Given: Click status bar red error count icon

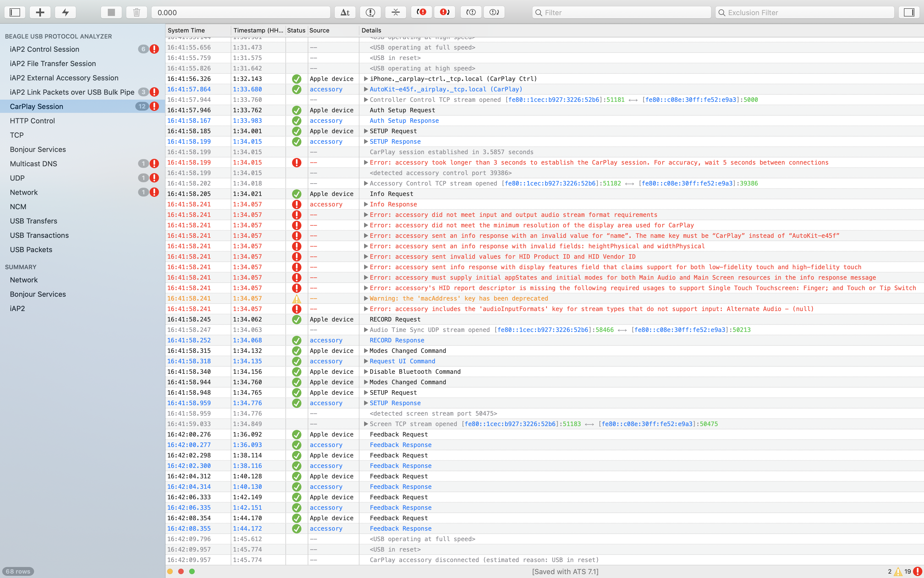Looking at the screenshot, I should pyautogui.click(x=918, y=571).
